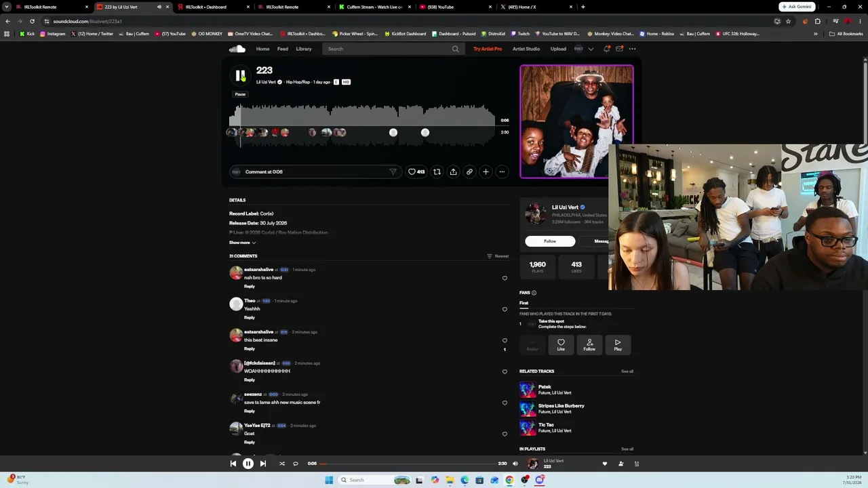Open the All Bookmarks folder
868x488 pixels.
[x=846, y=34]
